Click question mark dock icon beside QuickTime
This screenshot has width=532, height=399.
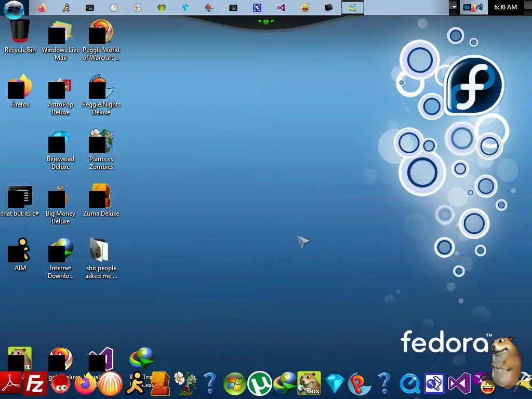click(384, 384)
